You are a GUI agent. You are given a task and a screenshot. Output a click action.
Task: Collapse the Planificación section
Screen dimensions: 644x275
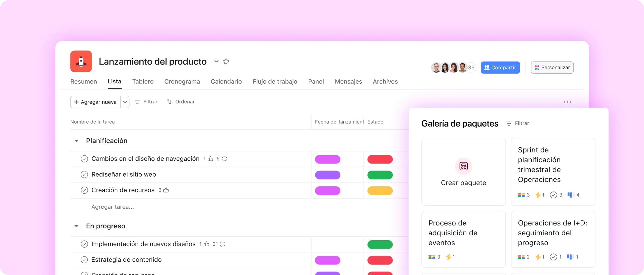(76, 141)
